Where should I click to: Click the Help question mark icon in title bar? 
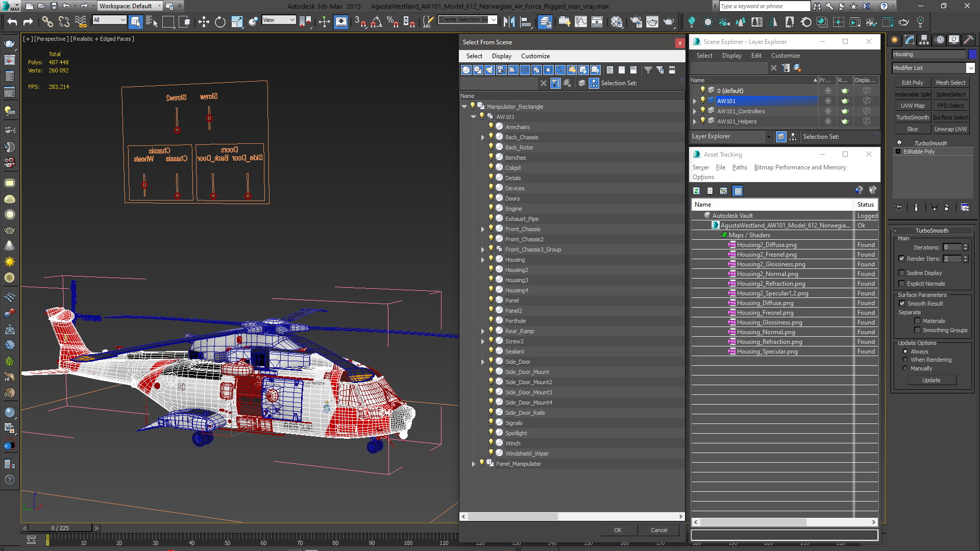click(x=884, y=6)
